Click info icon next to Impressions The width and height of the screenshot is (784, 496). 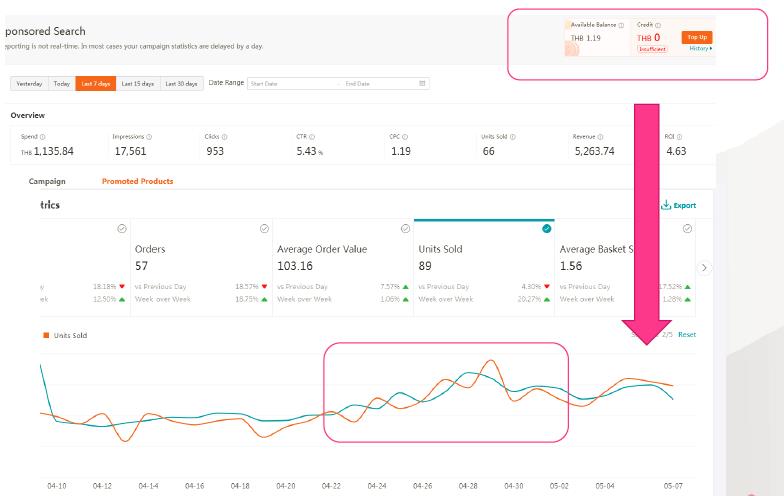[149, 136]
